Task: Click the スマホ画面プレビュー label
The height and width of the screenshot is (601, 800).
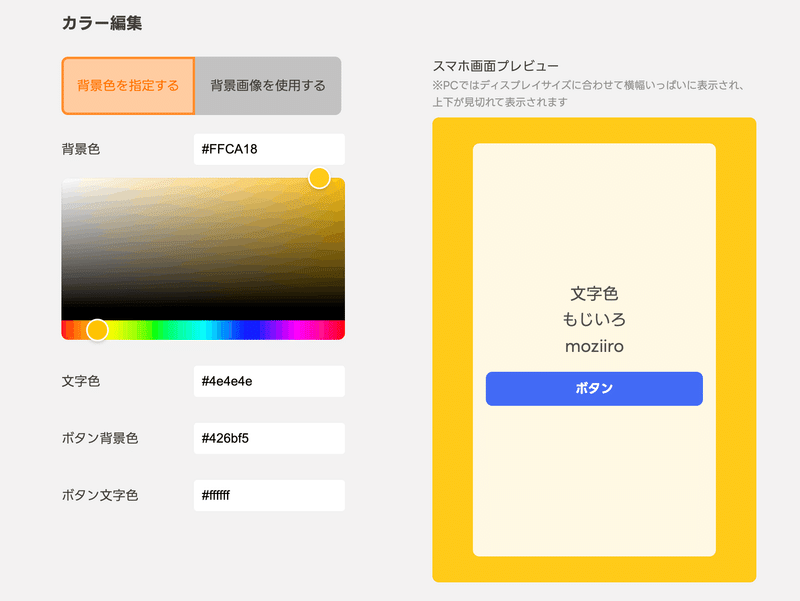Action: [x=495, y=66]
